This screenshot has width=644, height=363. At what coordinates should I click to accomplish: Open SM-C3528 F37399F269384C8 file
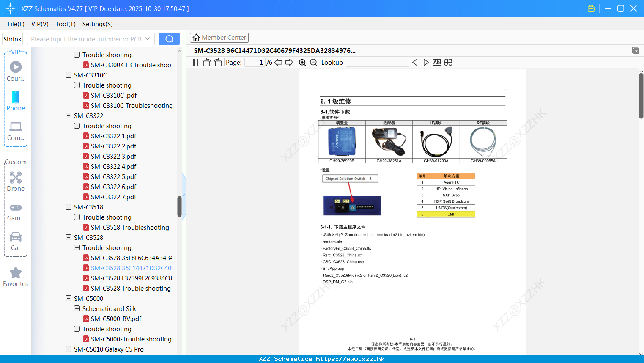tap(127, 278)
